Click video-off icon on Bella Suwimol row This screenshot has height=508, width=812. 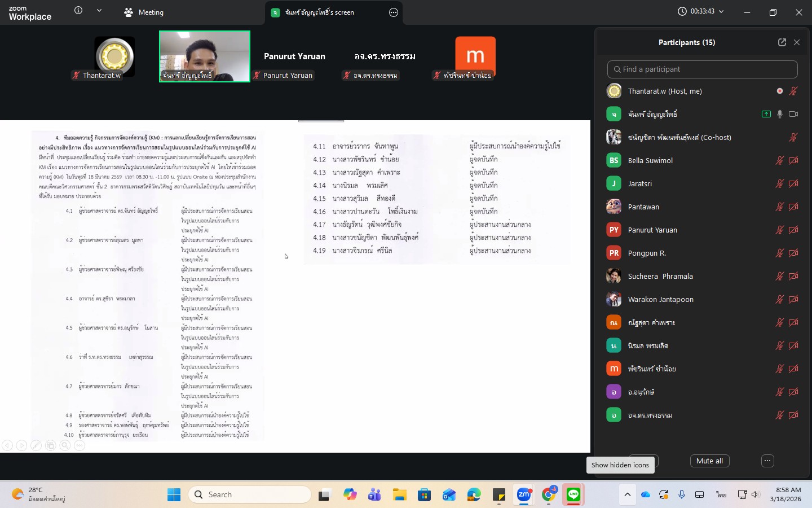point(793,160)
